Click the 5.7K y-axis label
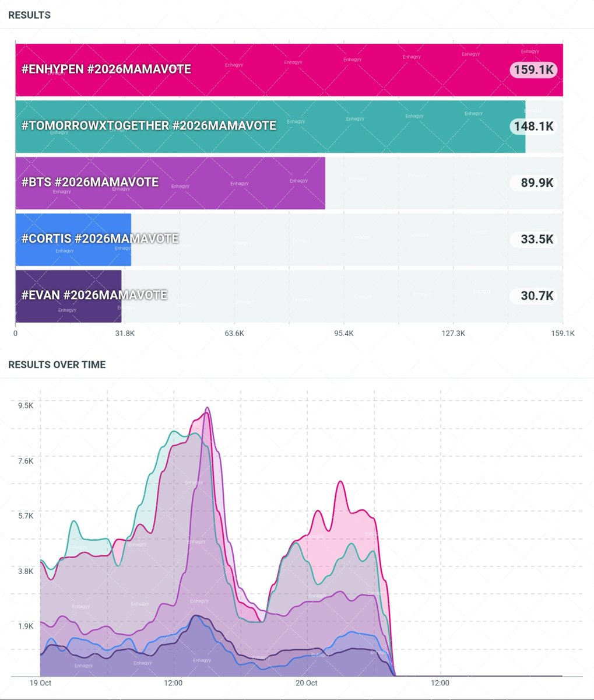Image resolution: width=594 pixels, height=700 pixels. 26,516
